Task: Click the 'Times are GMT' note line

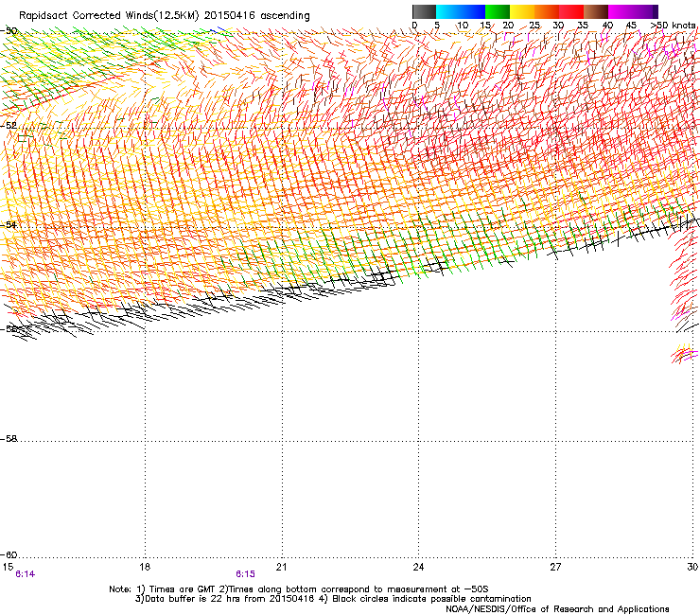Action: pyautogui.click(x=299, y=589)
